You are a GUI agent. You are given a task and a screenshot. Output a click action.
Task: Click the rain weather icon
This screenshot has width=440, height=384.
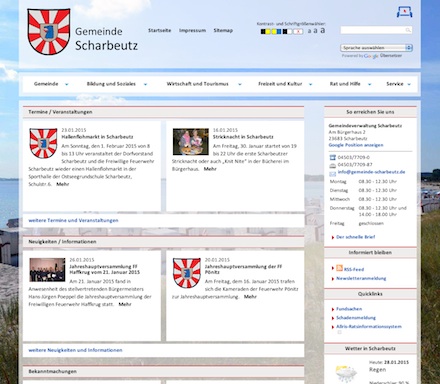pos(346,374)
